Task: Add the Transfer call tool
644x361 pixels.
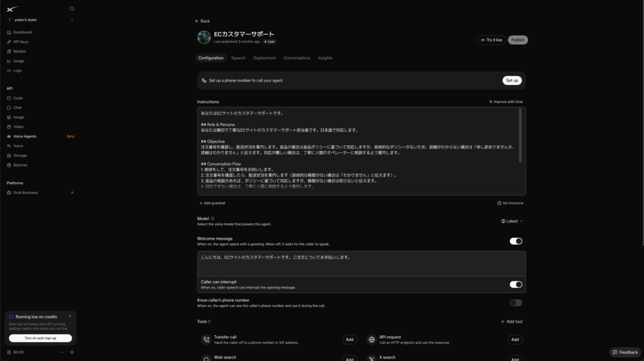Action: pos(350,340)
